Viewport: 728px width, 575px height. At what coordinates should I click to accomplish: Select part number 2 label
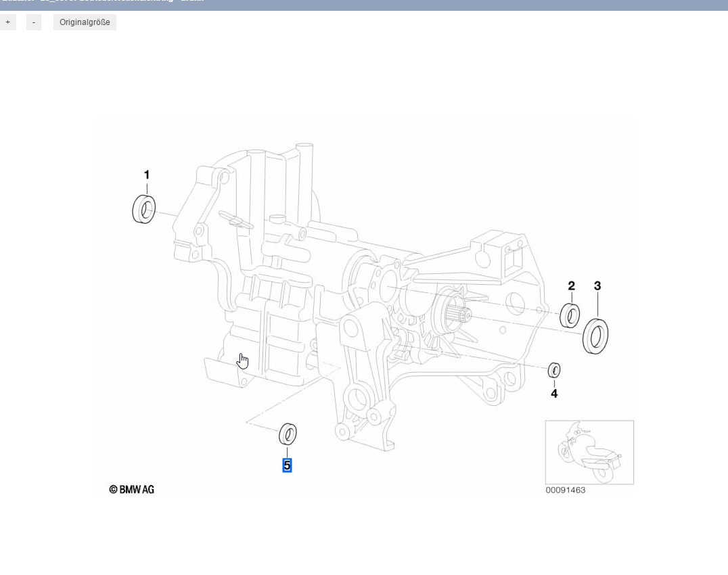click(x=571, y=286)
